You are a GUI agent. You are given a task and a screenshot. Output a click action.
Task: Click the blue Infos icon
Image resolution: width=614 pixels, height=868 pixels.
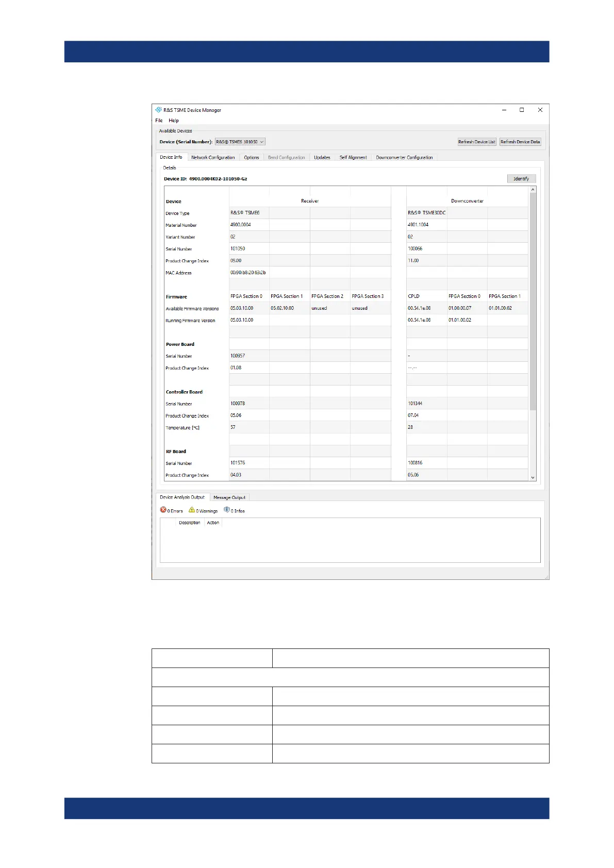(x=227, y=510)
